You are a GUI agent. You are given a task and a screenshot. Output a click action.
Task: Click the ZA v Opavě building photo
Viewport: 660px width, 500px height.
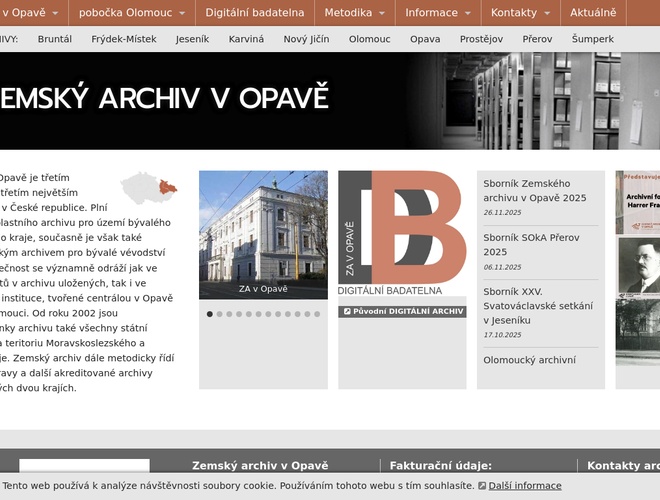[263, 235]
